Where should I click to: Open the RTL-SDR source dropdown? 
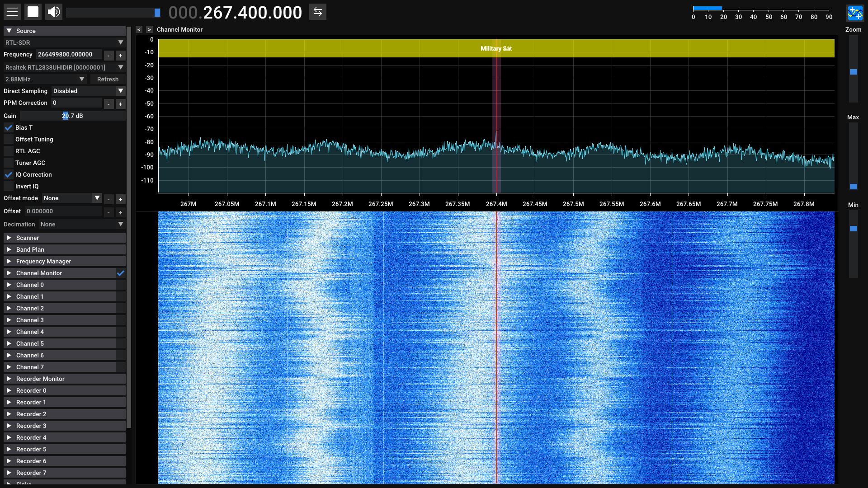pyautogui.click(x=64, y=42)
